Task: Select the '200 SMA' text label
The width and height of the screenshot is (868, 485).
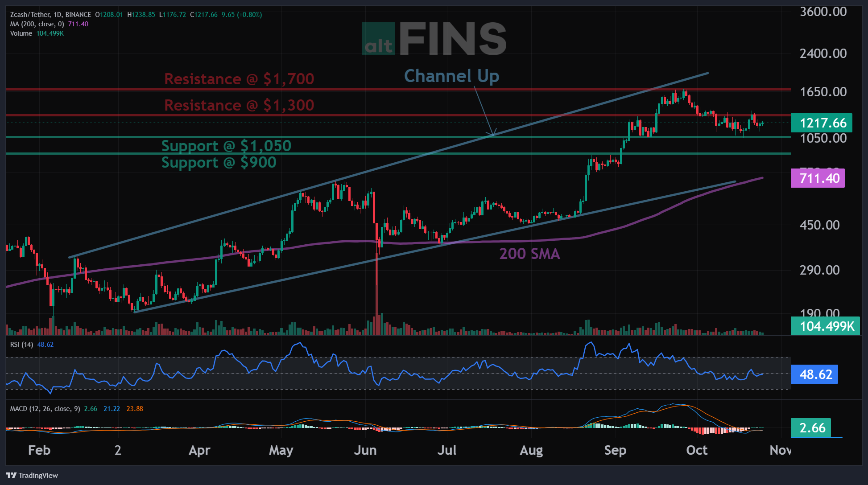Action: tap(529, 254)
